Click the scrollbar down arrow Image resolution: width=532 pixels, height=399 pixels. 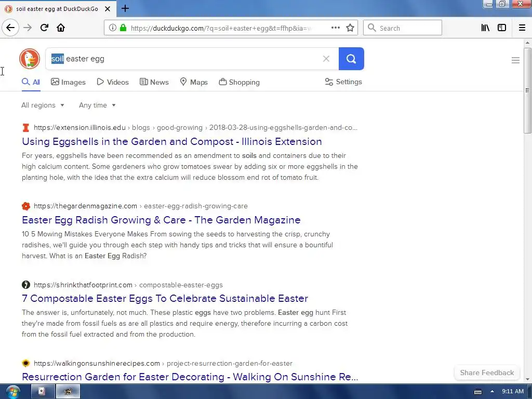[x=527, y=379]
